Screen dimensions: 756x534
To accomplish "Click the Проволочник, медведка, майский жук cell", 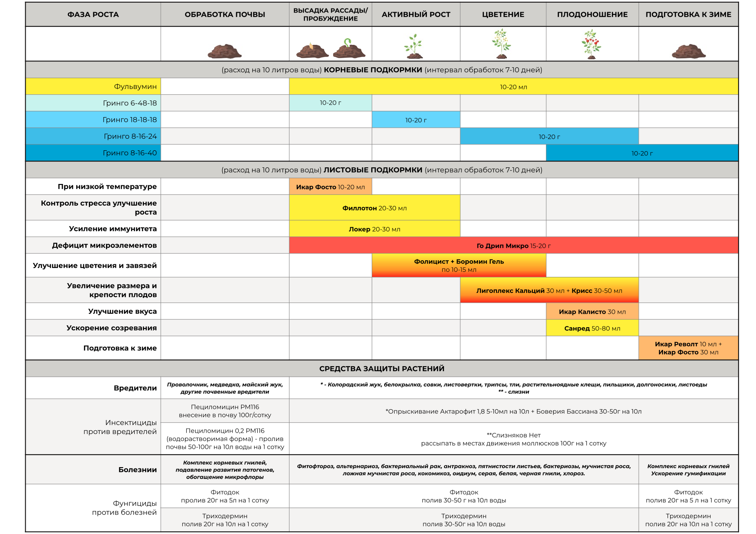I will [x=225, y=388].
